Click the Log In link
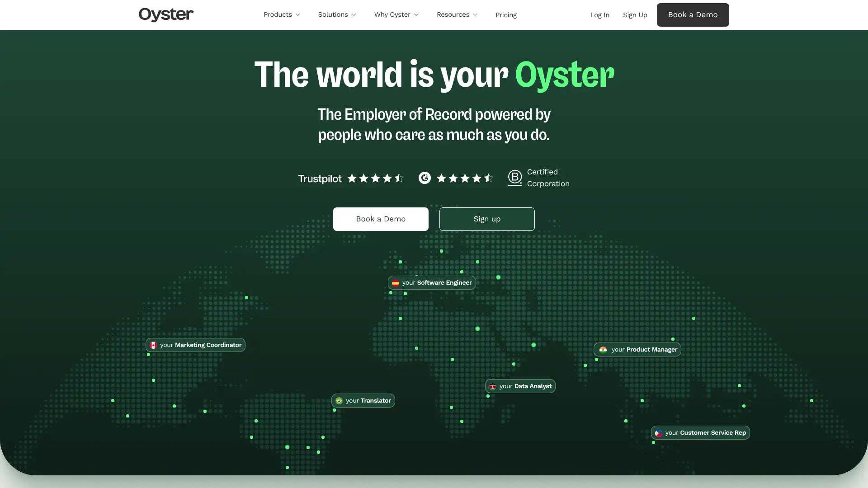The width and height of the screenshot is (868, 488). pos(599,15)
